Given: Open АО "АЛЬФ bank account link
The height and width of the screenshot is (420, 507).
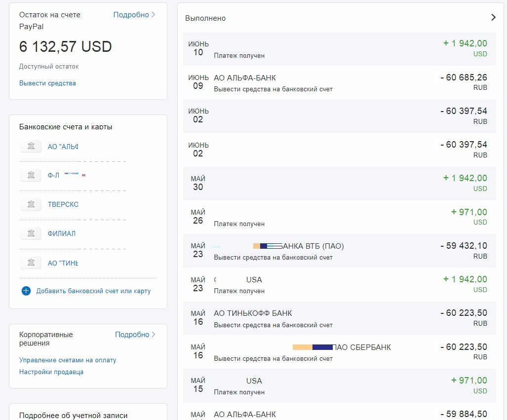Looking at the screenshot, I should (x=63, y=147).
